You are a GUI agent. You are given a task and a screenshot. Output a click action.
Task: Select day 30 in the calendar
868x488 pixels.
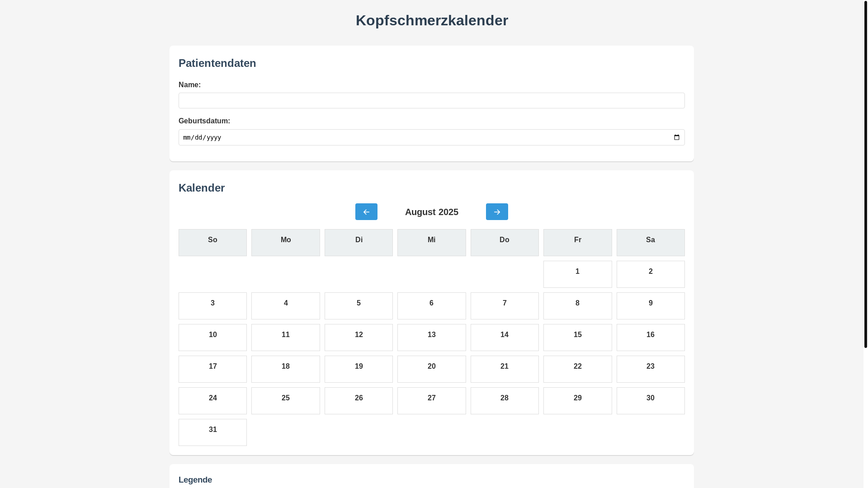click(x=651, y=401)
